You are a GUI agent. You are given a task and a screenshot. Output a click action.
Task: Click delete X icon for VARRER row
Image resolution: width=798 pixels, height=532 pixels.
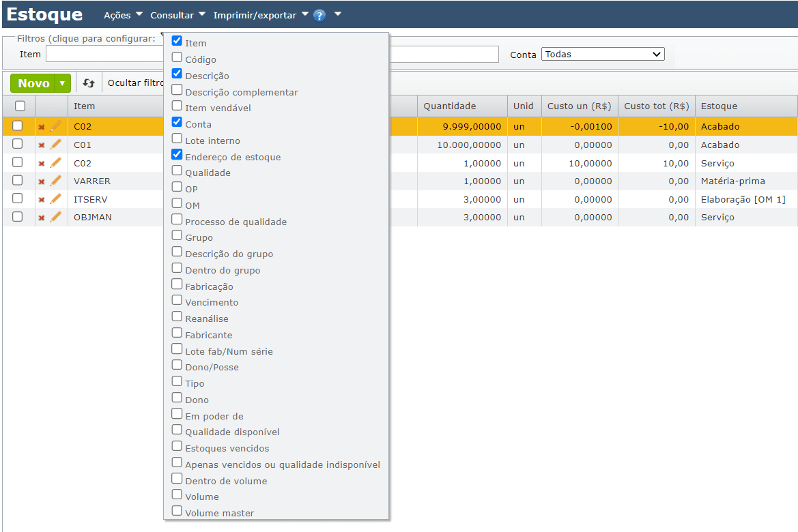pyautogui.click(x=42, y=181)
